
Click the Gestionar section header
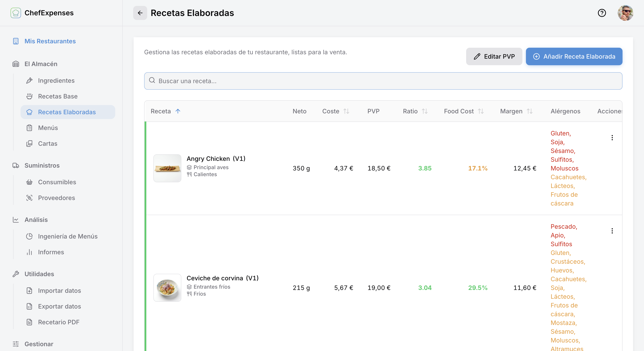(39, 344)
